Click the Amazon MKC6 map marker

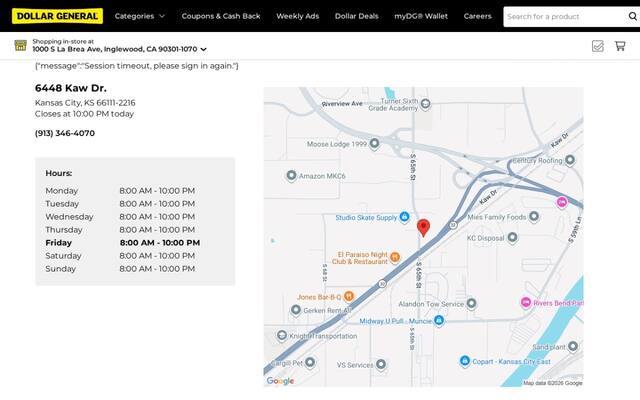[291, 176]
